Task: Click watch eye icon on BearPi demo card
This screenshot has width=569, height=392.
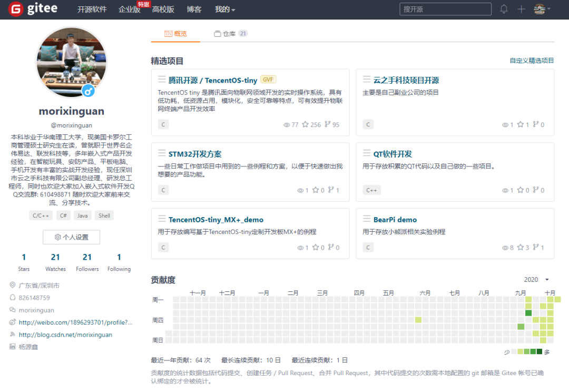Action: click(505, 248)
